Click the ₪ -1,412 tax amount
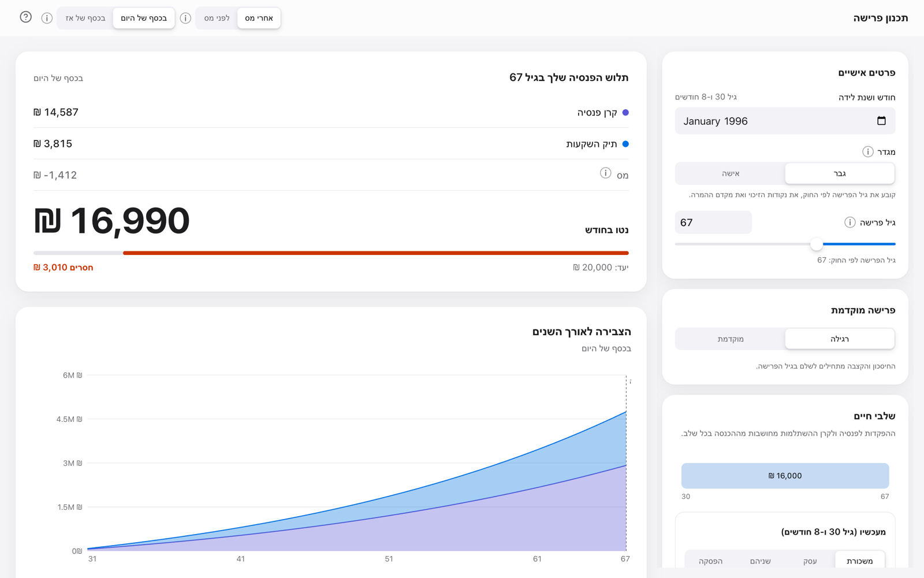This screenshot has height=578, width=924. coord(55,175)
